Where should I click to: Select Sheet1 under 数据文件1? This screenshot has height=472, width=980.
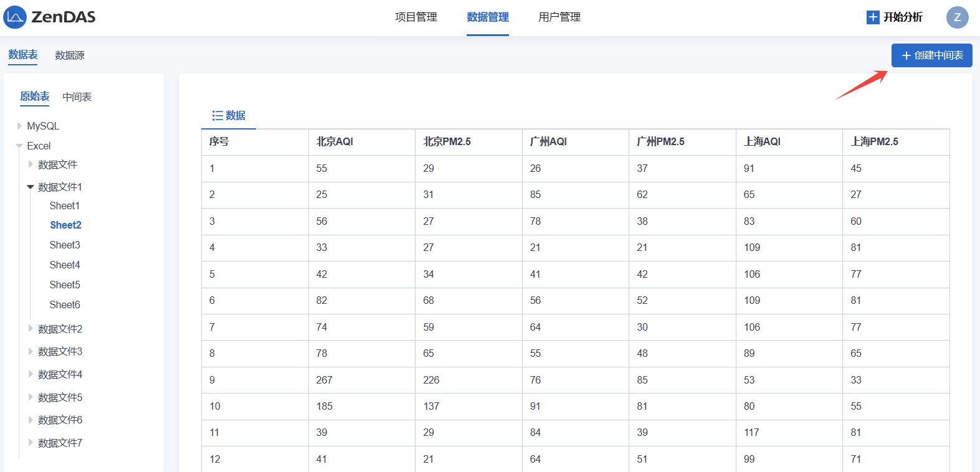coord(65,205)
